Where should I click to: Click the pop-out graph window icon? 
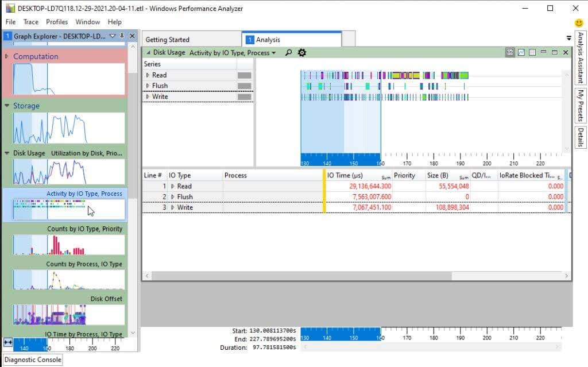[554, 52]
